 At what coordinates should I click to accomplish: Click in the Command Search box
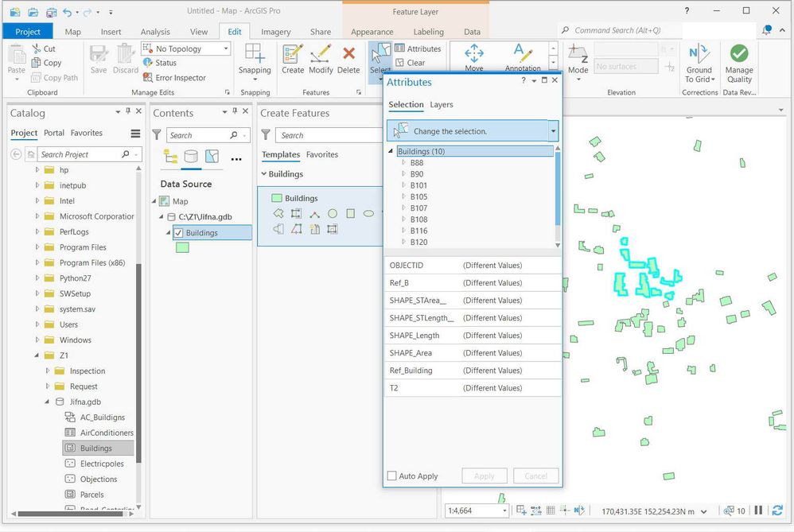620,30
